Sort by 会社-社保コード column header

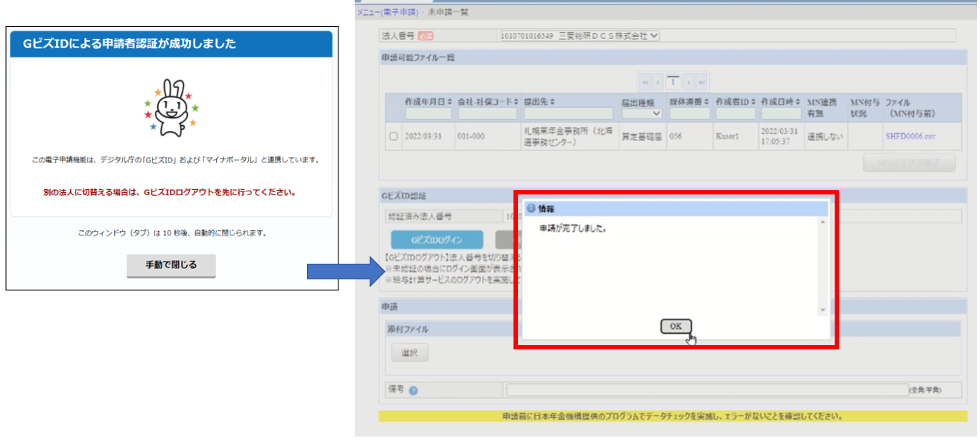pos(488,101)
